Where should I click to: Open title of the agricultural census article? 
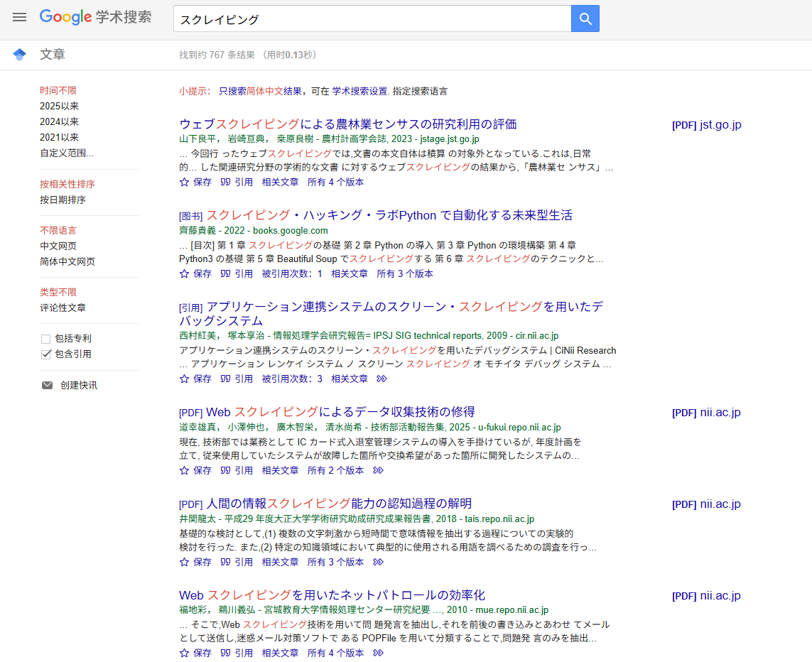pos(347,124)
